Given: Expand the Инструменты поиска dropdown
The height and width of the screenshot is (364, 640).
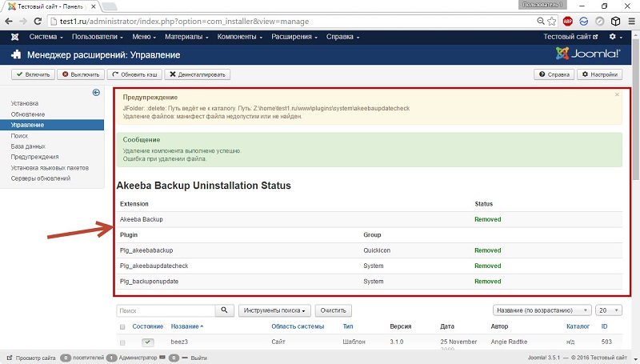Looking at the screenshot, I should pos(274,310).
